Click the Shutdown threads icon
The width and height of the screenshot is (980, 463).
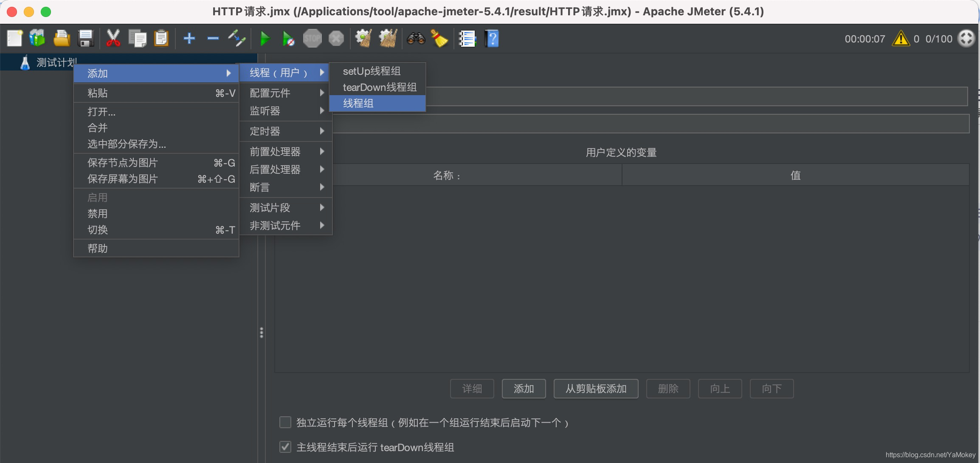pyautogui.click(x=336, y=39)
